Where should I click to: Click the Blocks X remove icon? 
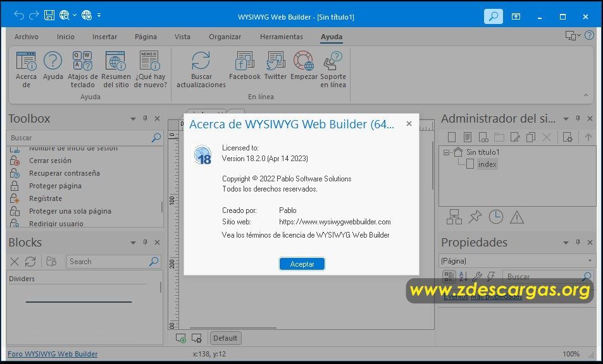pyautogui.click(x=14, y=262)
